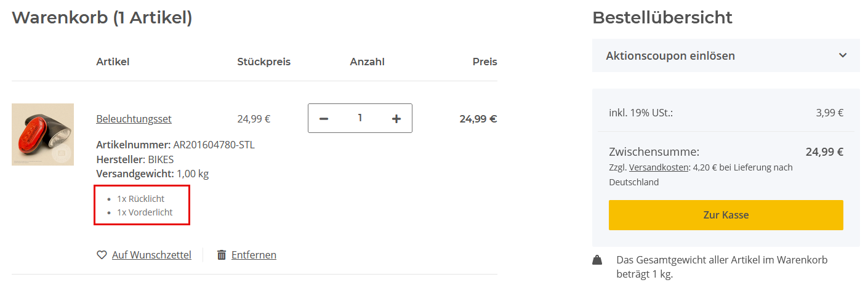This screenshot has width=868, height=293.
Task: Decrease quantity with the minus icon
Action: [324, 118]
